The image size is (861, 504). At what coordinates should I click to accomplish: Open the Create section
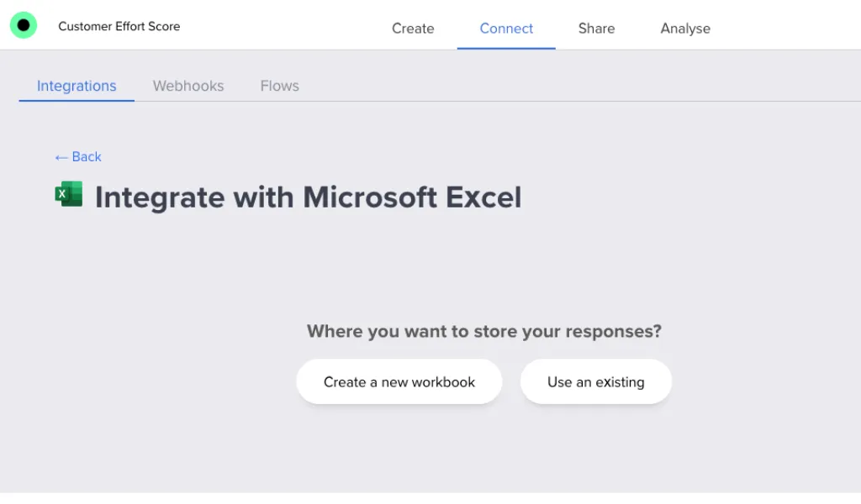tap(412, 29)
